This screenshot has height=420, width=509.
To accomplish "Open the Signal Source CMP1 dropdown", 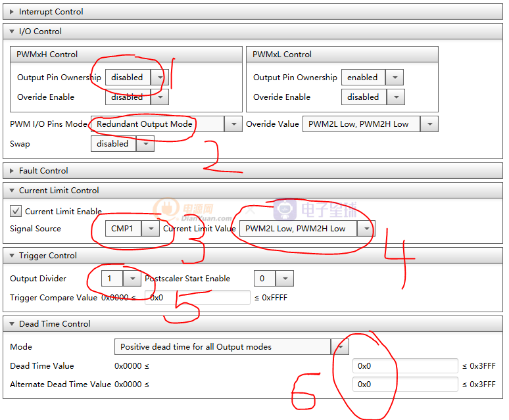I will click(x=151, y=229).
